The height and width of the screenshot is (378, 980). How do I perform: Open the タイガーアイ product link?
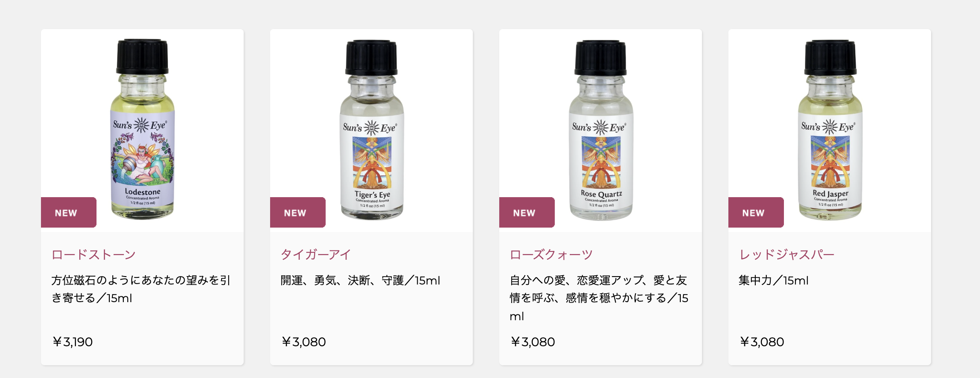316,254
